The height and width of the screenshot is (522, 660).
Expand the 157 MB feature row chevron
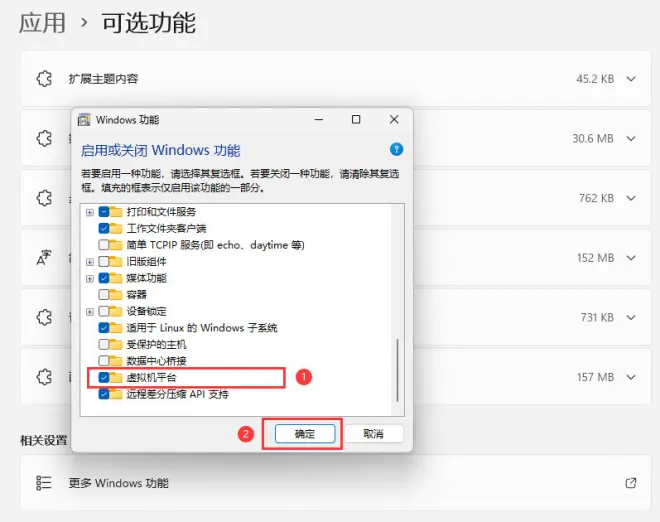(x=631, y=377)
